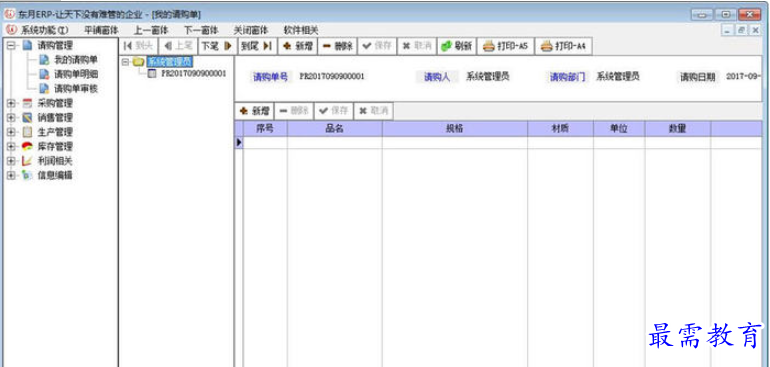Click the 规格 column header
Image resolution: width=770 pixels, height=367 pixels.
pos(455,129)
